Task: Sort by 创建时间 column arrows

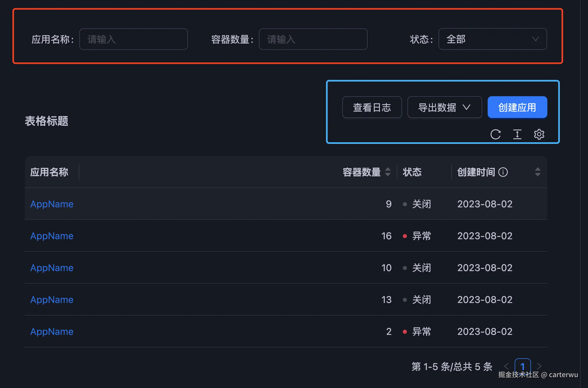Action: [538, 172]
